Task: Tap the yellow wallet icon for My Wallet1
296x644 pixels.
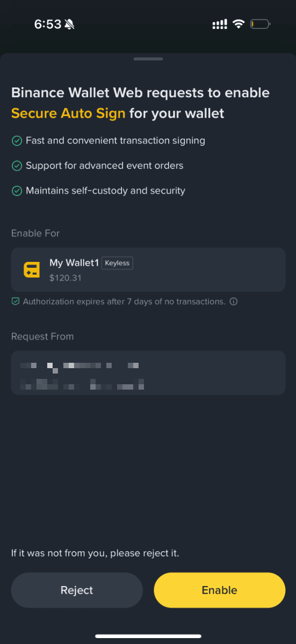Action: [32, 269]
